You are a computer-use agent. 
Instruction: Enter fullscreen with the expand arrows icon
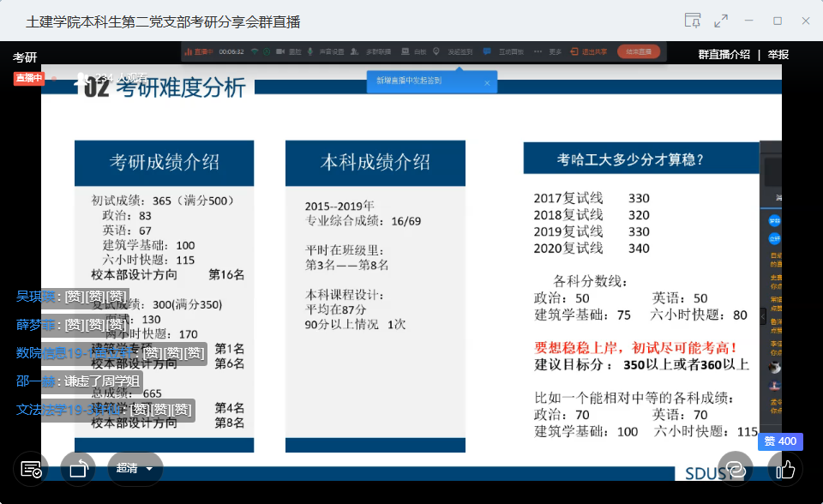tap(721, 21)
